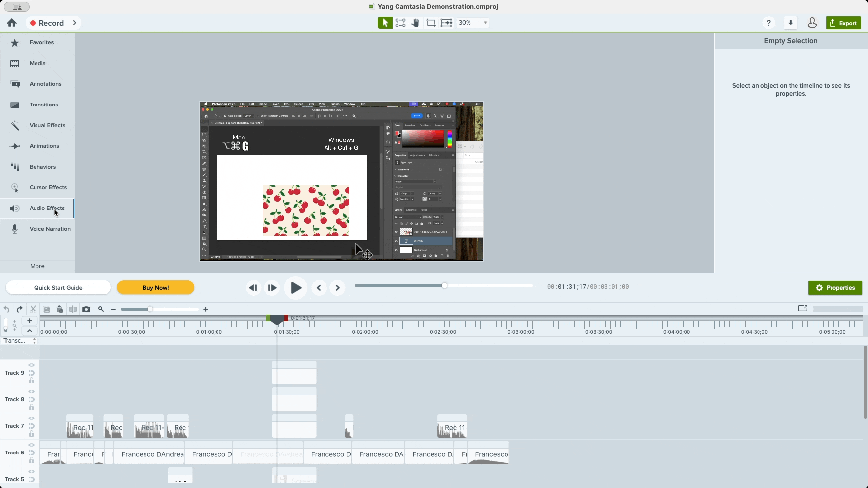This screenshot has width=868, height=488.
Task: Lock Track 6 with padlock icon
Action: tap(31, 460)
